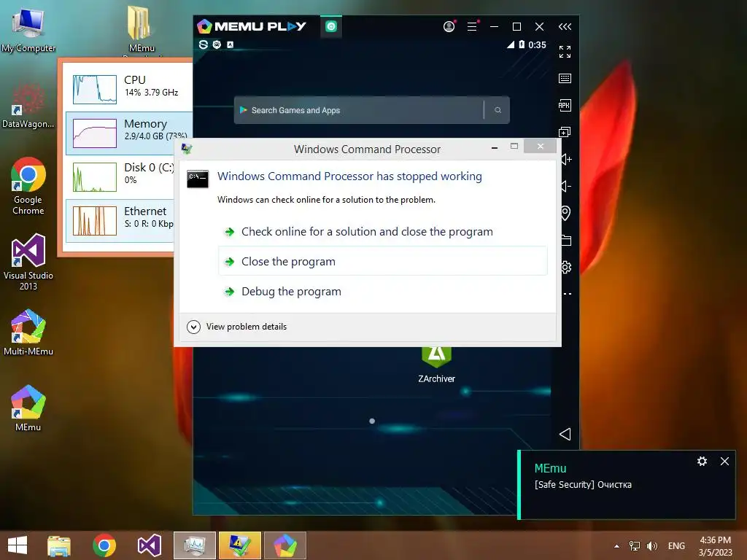Check online for a solution and close program
The height and width of the screenshot is (560, 747).
tap(382, 231)
